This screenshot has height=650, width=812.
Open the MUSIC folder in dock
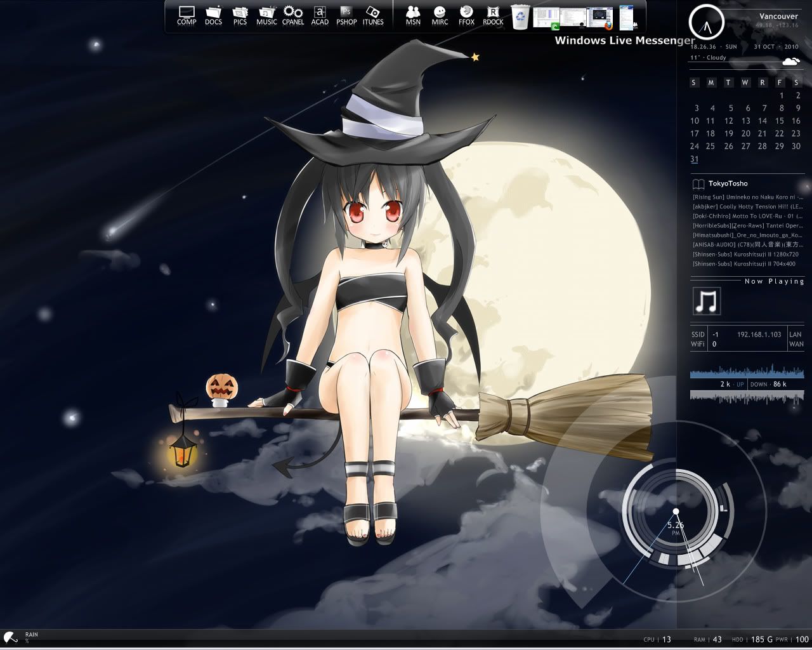point(266,15)
